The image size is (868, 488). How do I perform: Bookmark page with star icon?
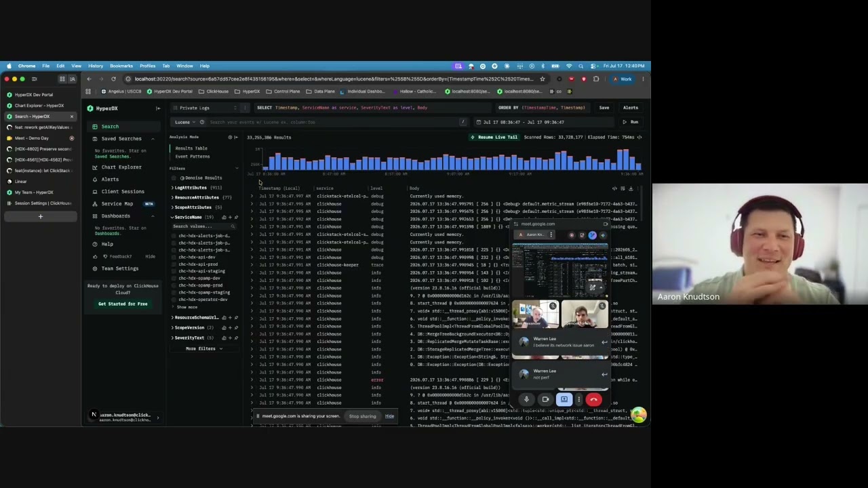tap(542, 79)
